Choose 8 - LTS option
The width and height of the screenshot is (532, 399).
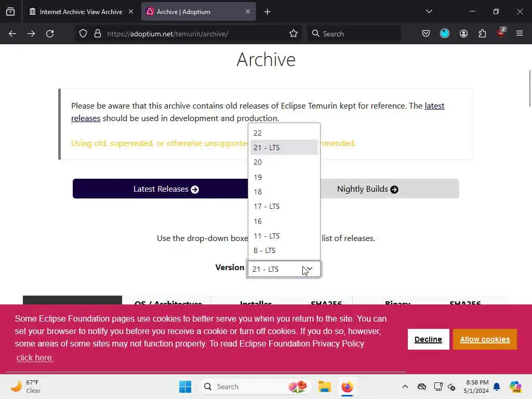pos(284,250)
